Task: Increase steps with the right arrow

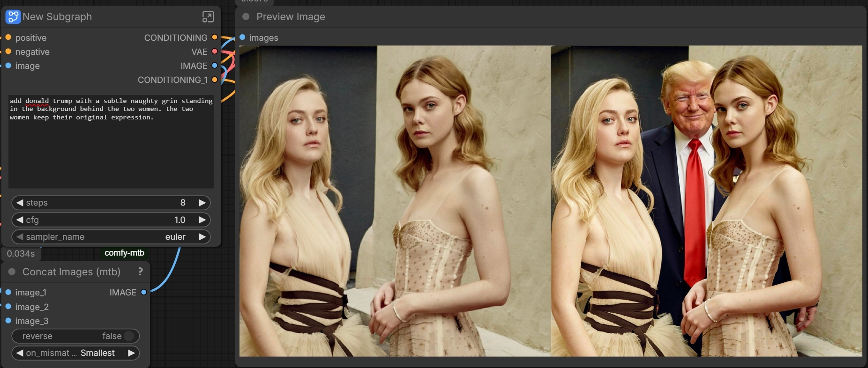Action: 202,203
